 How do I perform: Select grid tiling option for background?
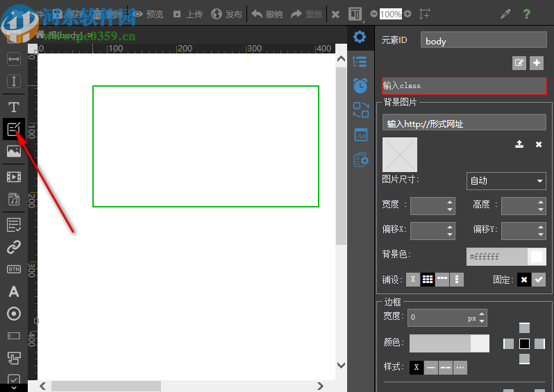pos(428,280)
